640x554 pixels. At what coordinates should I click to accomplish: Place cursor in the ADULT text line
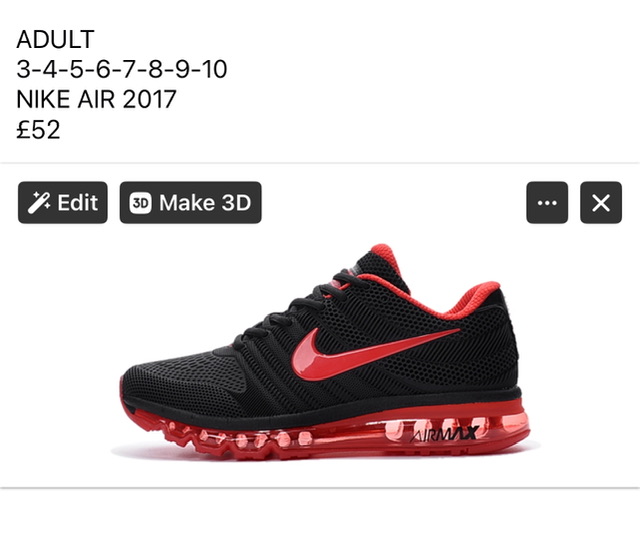(56, 39)
